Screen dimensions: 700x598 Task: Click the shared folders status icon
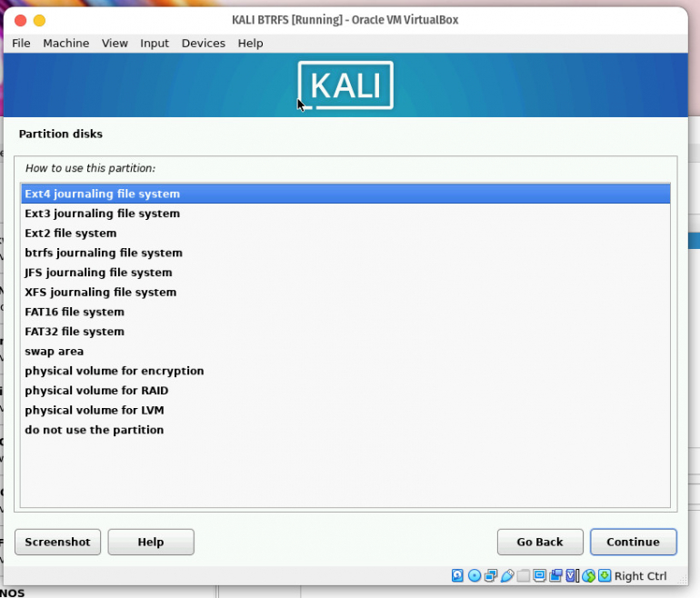pos(524,575)
